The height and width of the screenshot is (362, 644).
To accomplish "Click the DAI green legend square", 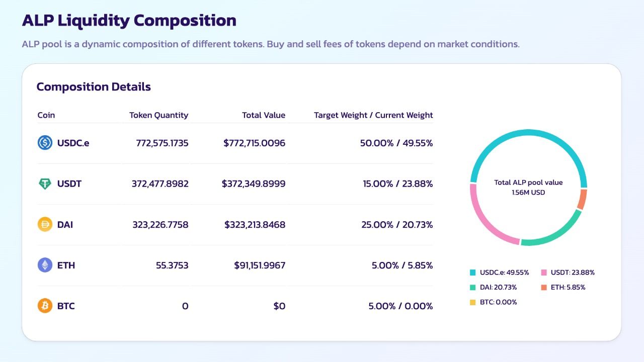I will pos(472,288).
